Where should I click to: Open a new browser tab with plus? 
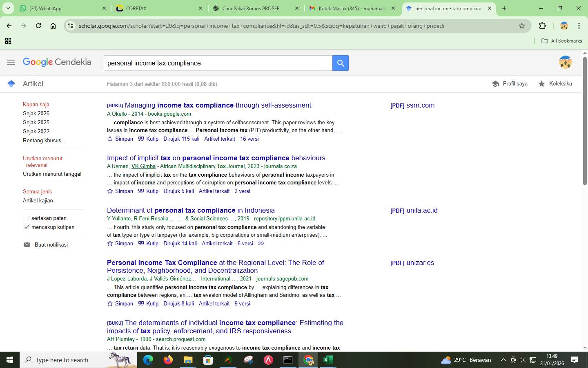(504, 8)
